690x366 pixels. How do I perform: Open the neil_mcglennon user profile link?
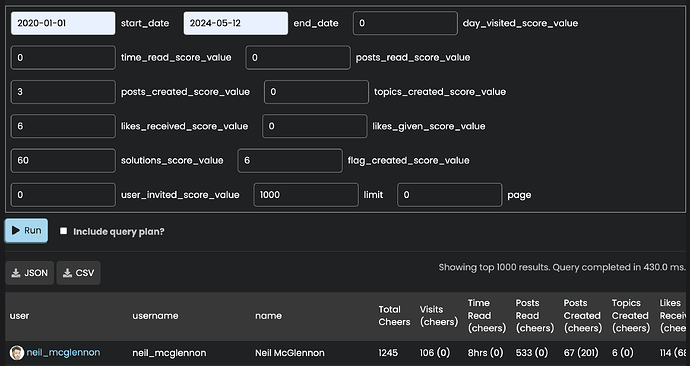pos(63,352)
